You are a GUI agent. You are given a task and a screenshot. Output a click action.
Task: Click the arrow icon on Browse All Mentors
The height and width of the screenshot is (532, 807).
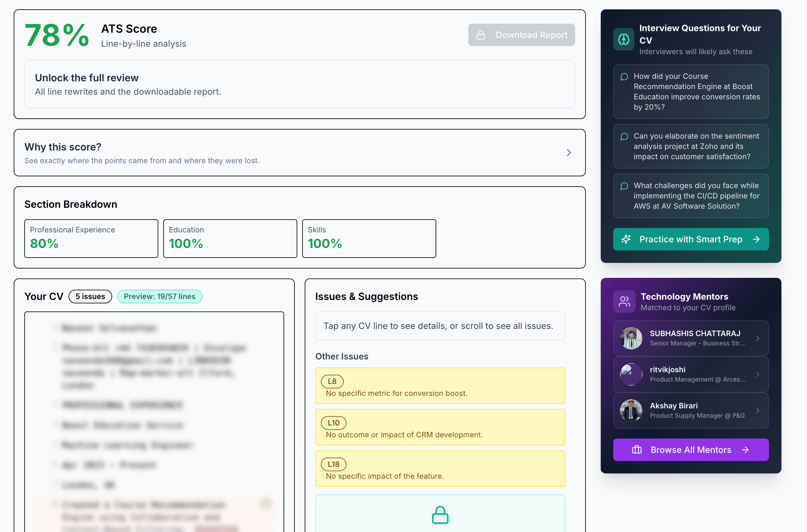click(x=745, y=449)
